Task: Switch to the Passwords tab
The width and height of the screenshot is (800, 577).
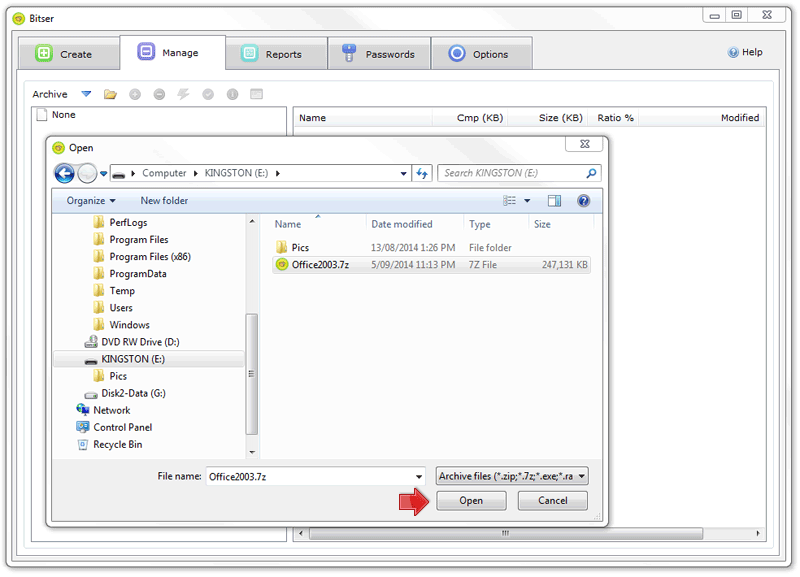Action: 379,54
